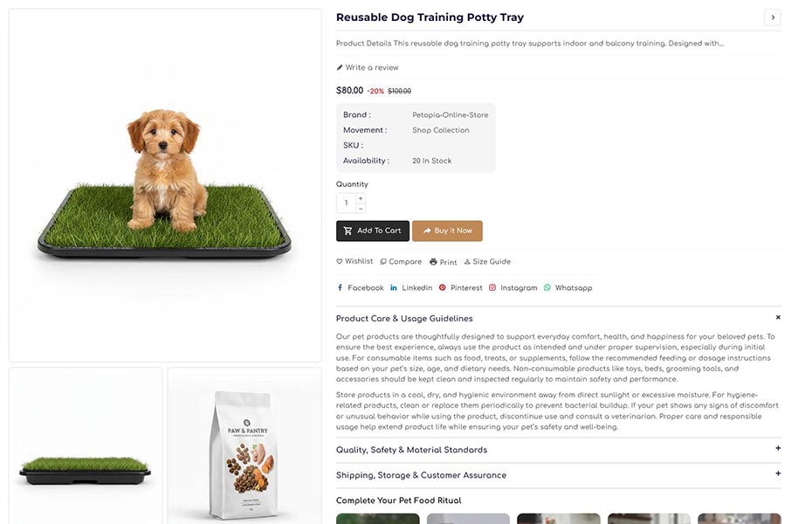The image size is (812, 524).
Task: Share the product on Pinterest
Action: point(460,288)
